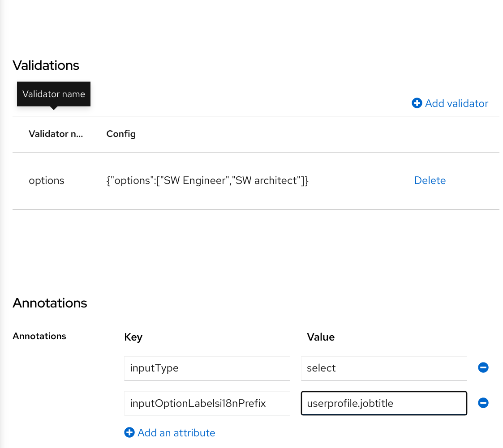503x448 pixels.
Task: Select the annotation value field containing select
Action: (384, 368)
